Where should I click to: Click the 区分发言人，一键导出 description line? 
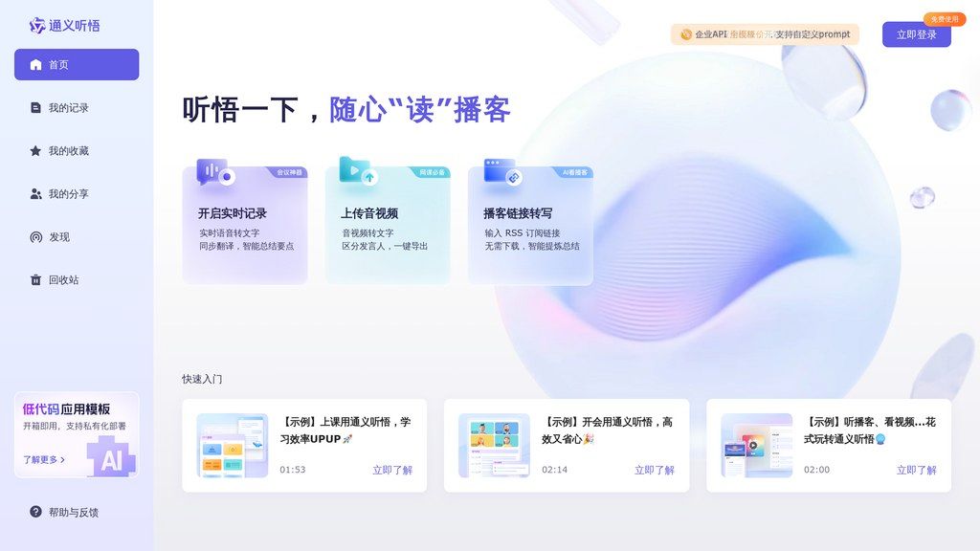coord(385,246)
